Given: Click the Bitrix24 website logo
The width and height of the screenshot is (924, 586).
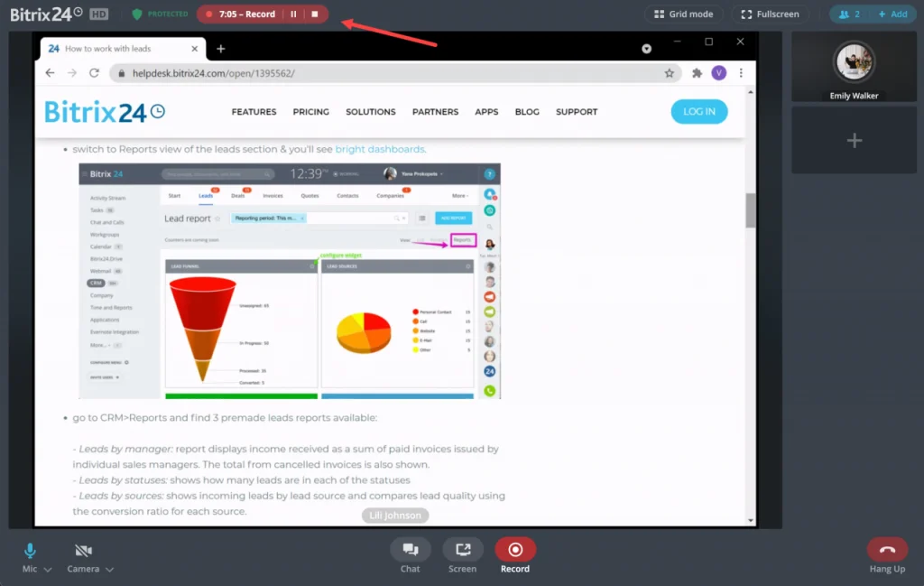Looking at the screenshot, I should (105, 111).
